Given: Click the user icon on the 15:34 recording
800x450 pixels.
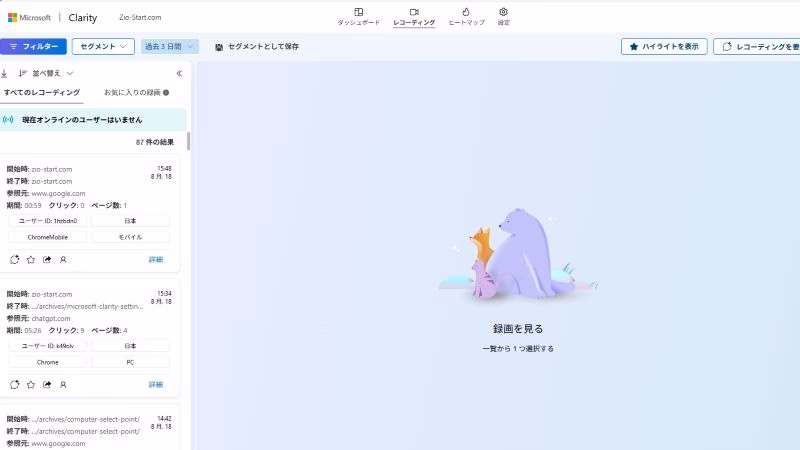Looking at the screenshot, I should 63,385.
